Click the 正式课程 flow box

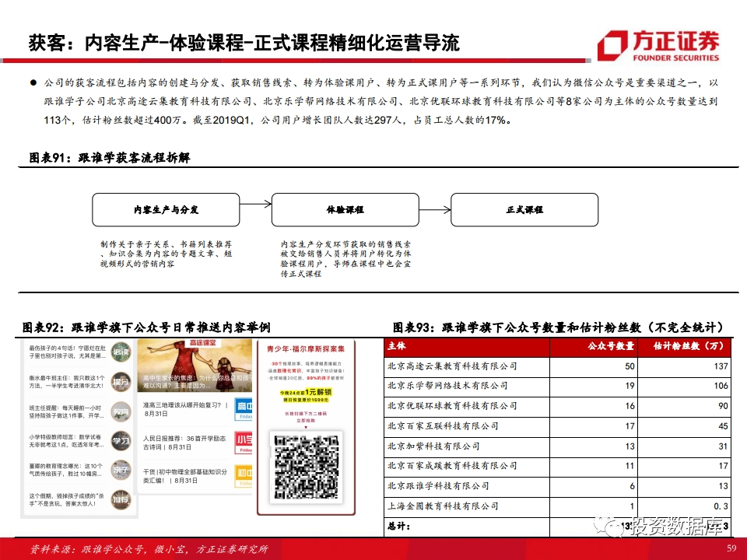(524, 209)
